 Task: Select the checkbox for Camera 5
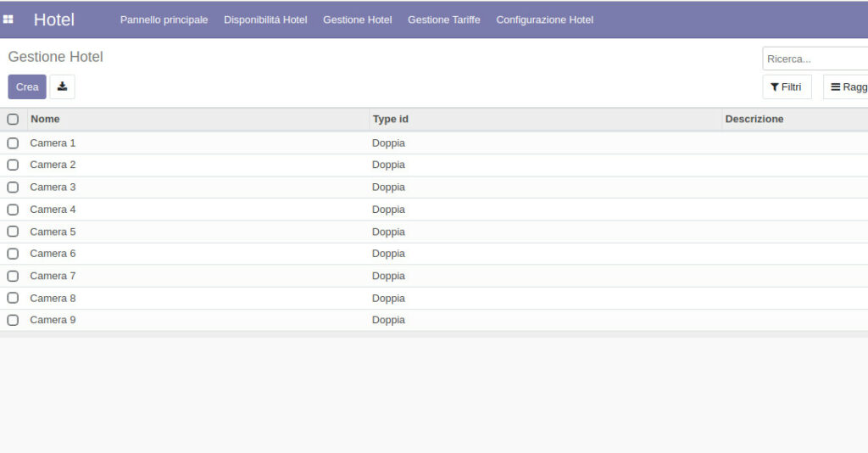pyautogui.click(x=13, y=232)
